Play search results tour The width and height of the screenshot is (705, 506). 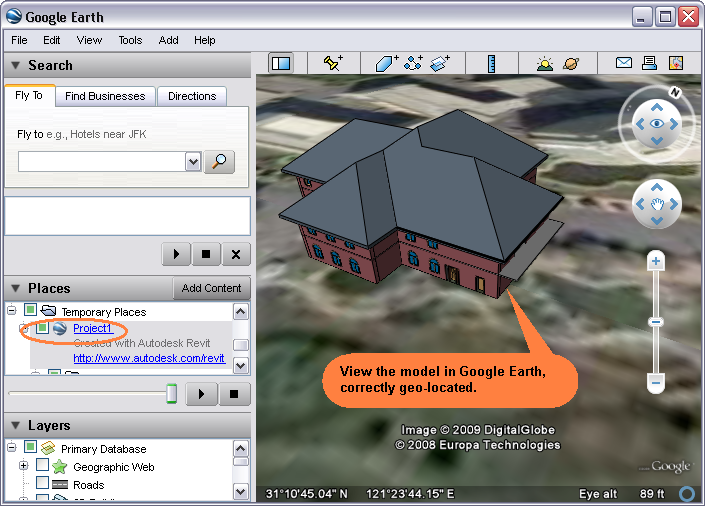[176, 254]
